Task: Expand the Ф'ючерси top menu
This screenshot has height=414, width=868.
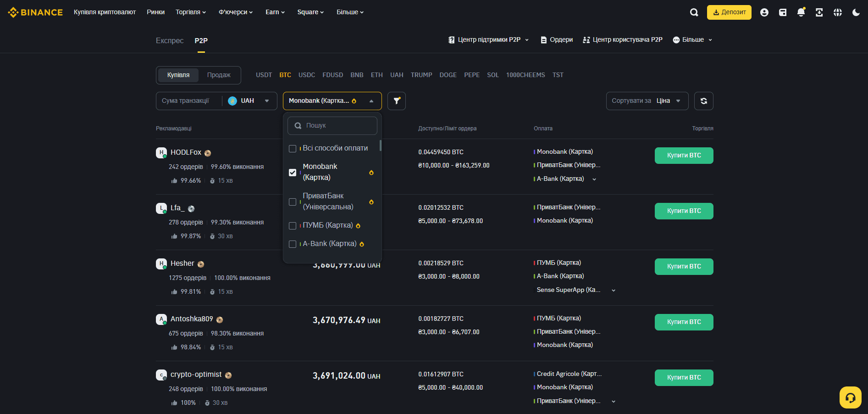Action: tap(236, 12)
